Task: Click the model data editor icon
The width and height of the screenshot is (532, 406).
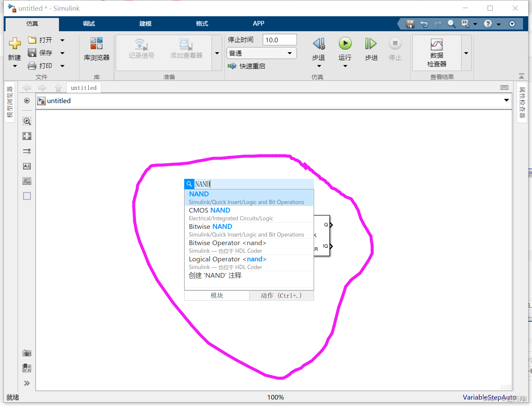Action: coord(27,368)
